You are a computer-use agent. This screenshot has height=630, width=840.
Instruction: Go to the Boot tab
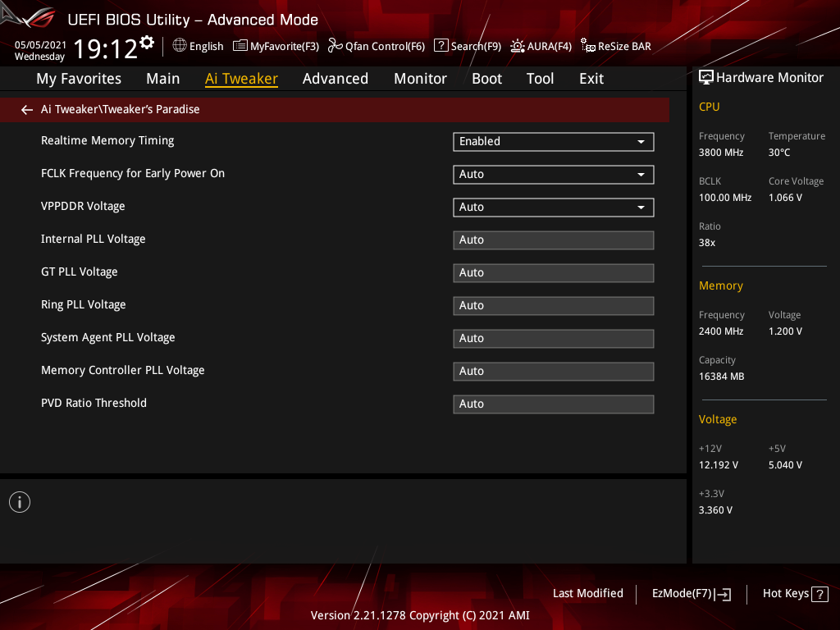[x=486, y=79]
